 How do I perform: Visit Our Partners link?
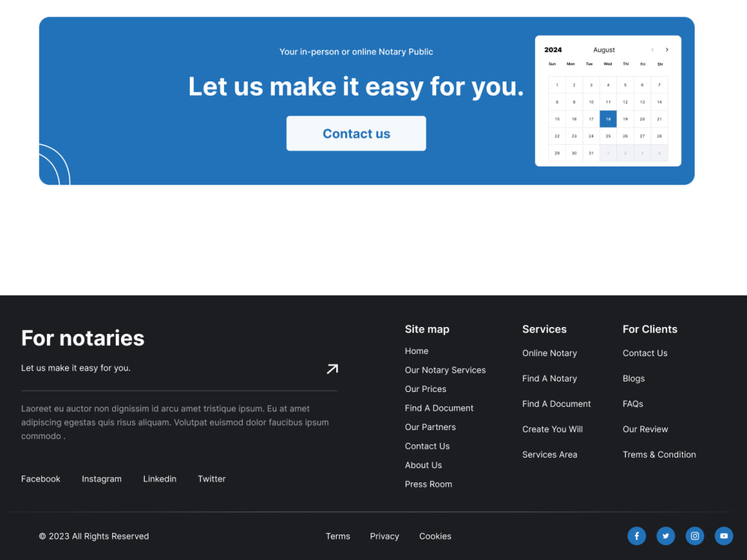pos(430,427)
